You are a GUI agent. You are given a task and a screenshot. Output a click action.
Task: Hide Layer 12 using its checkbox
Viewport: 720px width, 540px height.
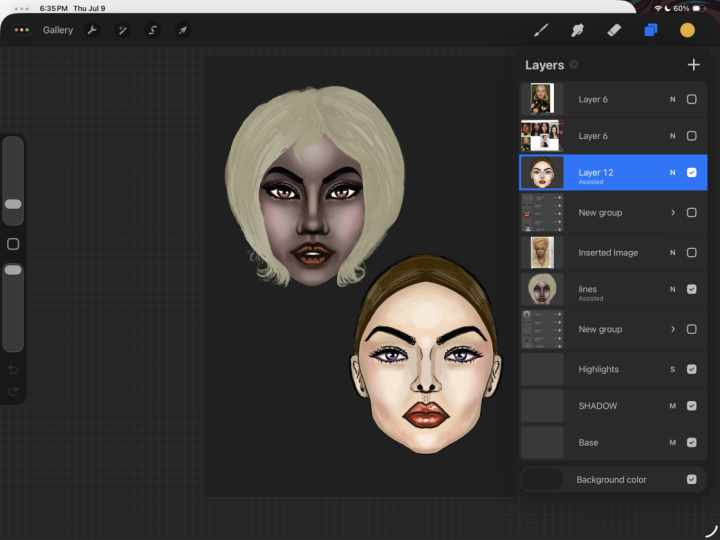(x=692, y=173)
